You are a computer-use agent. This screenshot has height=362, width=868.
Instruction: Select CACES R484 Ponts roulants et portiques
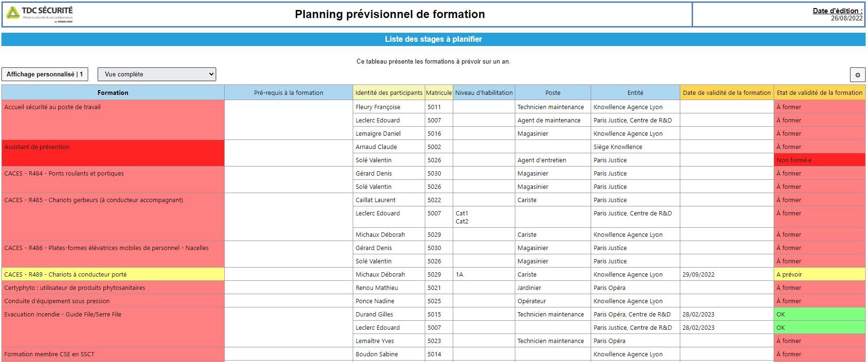pyautogui.click(x=113, y=180)
